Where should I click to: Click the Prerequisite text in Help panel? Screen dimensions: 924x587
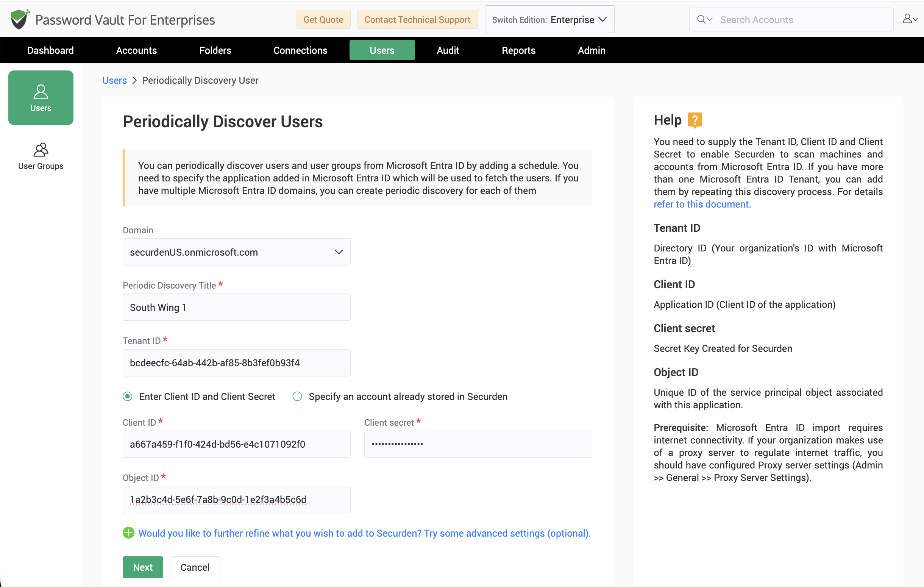click(681, 428)
